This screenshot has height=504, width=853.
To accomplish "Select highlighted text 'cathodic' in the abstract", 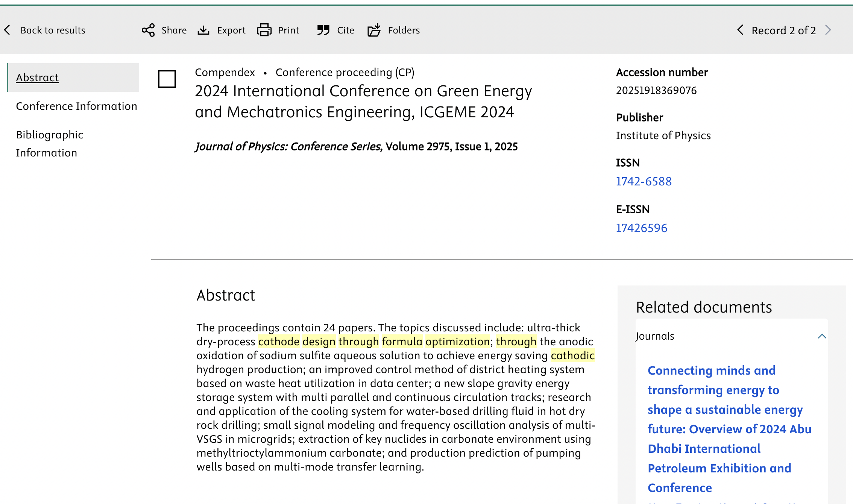I will point(572,355).
